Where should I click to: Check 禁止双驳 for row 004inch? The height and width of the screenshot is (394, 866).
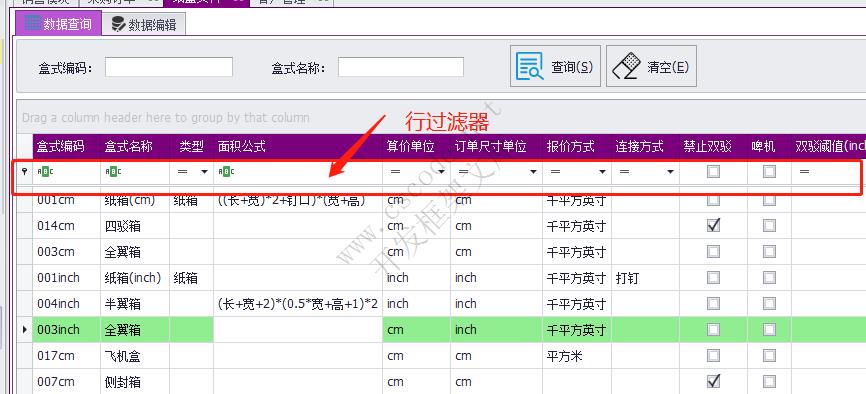pyautogui.click(x=714, y=303)
